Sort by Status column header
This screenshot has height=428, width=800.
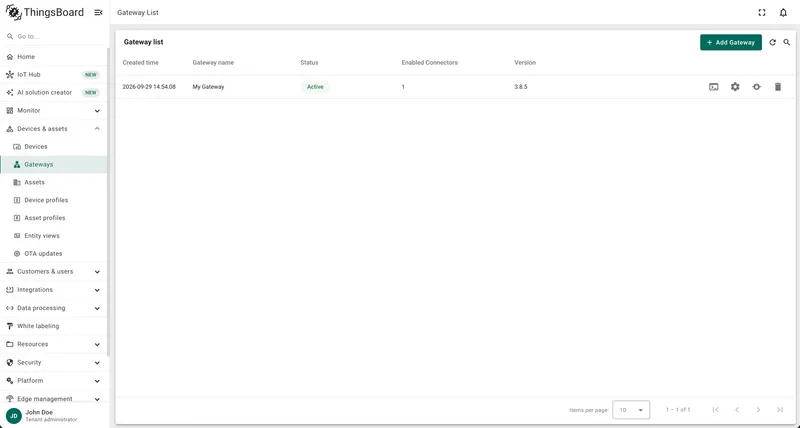click(x=309, y=63)
